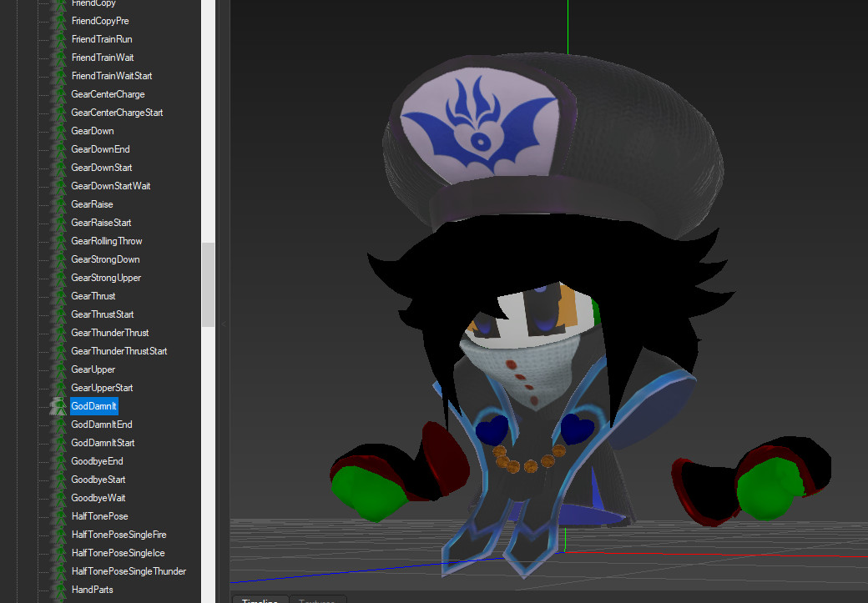Click the animation list vertical scrollbar thumb
Image resolution: width=868 pixels, height=603 pixels.
[208, 284]
